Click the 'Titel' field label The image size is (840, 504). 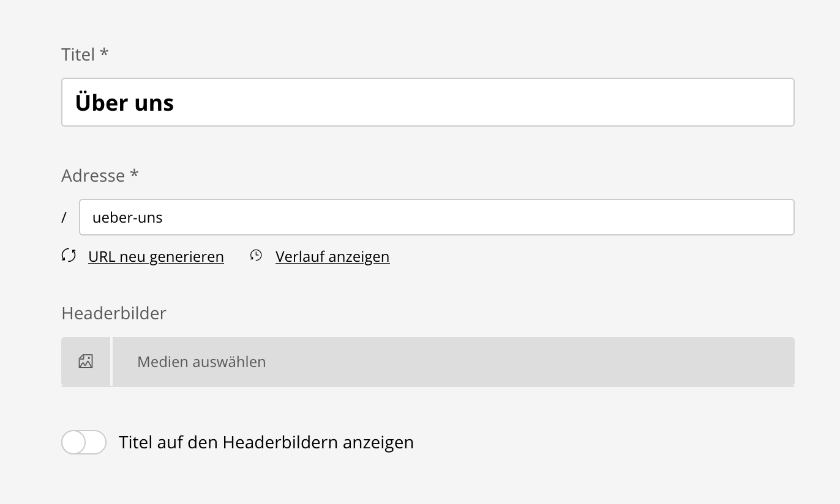click(78, 55)
